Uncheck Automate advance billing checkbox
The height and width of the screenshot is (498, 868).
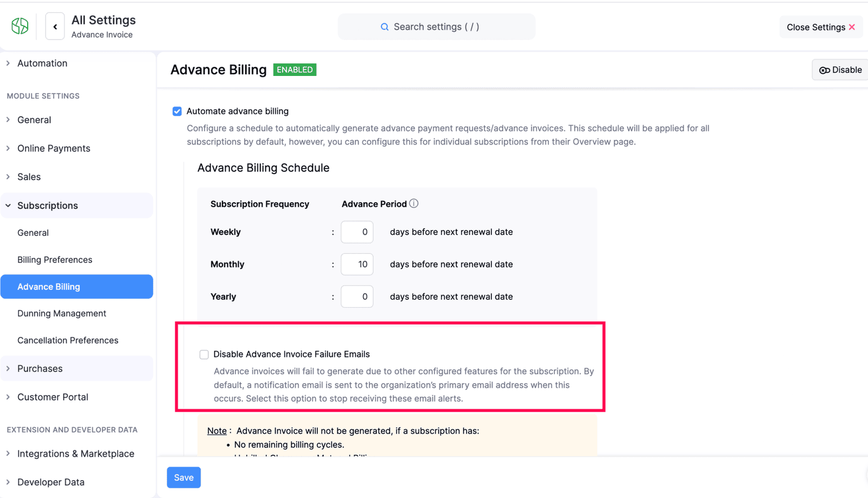click(x=177, y=111)
